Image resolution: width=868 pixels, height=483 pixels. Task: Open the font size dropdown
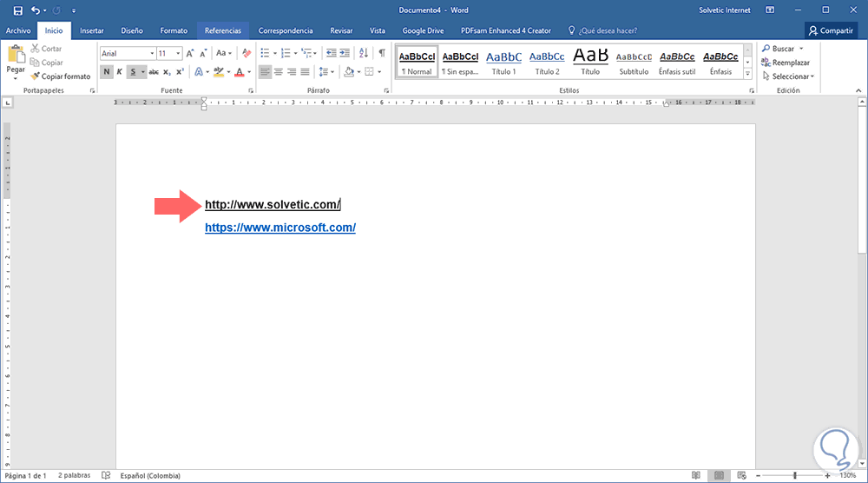[178, 53]
